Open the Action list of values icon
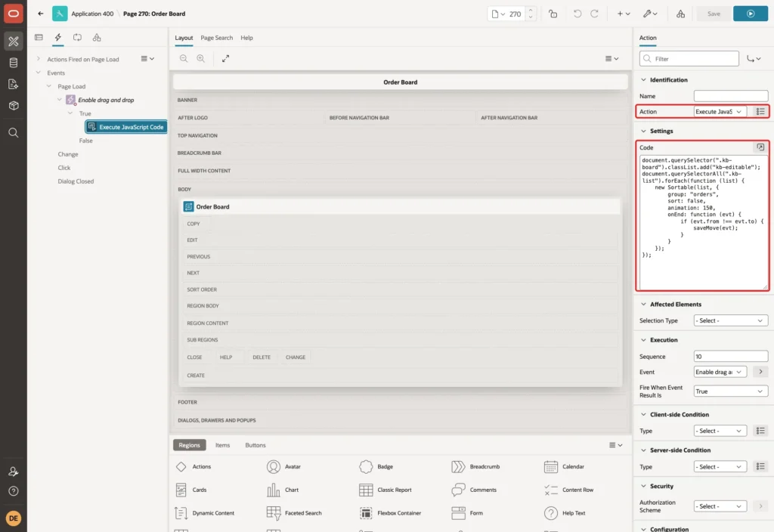 (x=760, y=112)
